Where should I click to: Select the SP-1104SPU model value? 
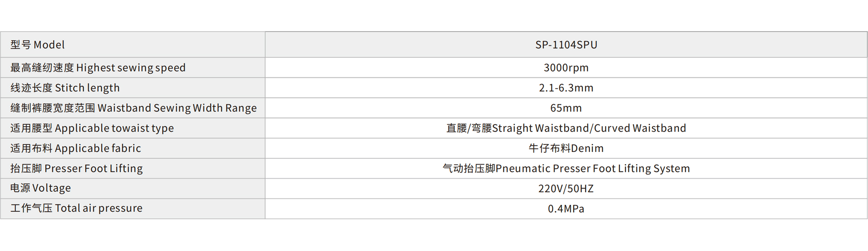point(566,45)
